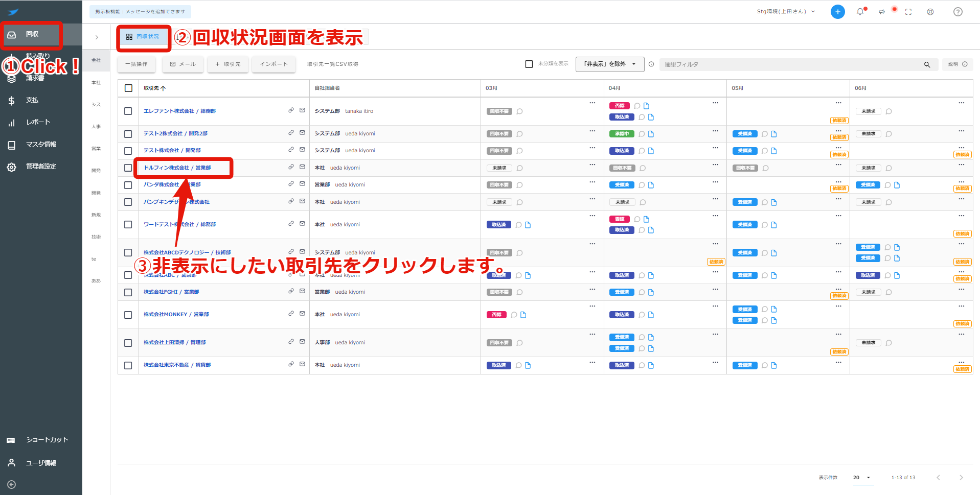This screenshot has height=495, width=980.
Task: Click the 承認中 status badge
Action: 622,134
